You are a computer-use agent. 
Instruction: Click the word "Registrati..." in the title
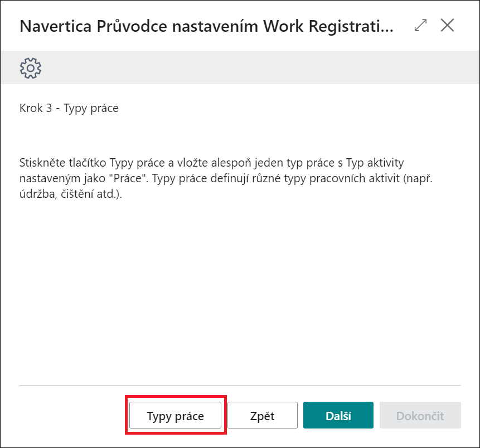click(x=351, y=26)
